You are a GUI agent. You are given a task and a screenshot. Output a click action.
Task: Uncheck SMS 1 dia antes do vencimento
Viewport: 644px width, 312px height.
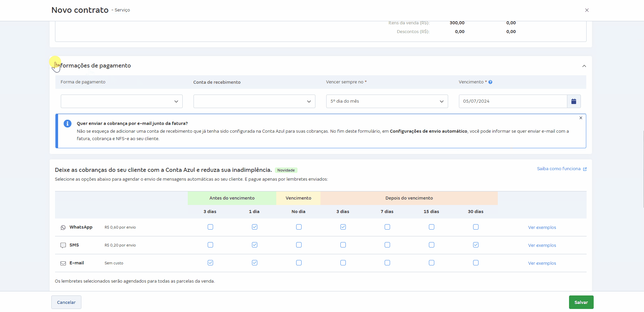click(x=255, y=245)
